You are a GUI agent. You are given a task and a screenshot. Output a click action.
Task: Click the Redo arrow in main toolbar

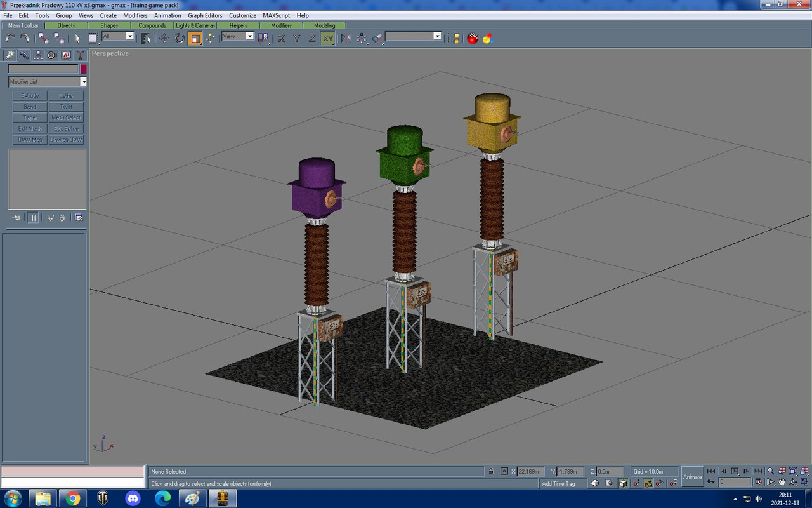pos(24,39)
